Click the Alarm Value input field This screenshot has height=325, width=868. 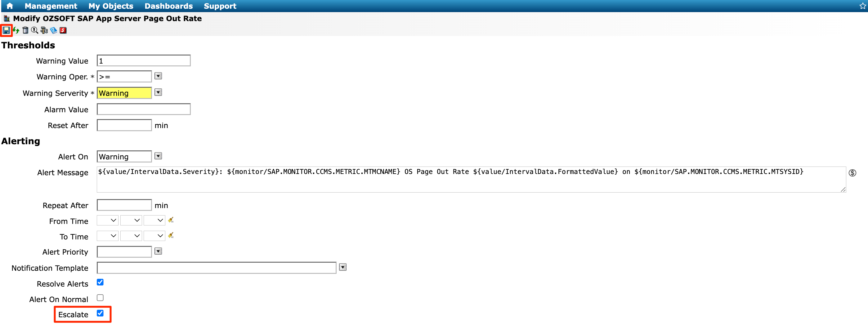coord(144,109)
